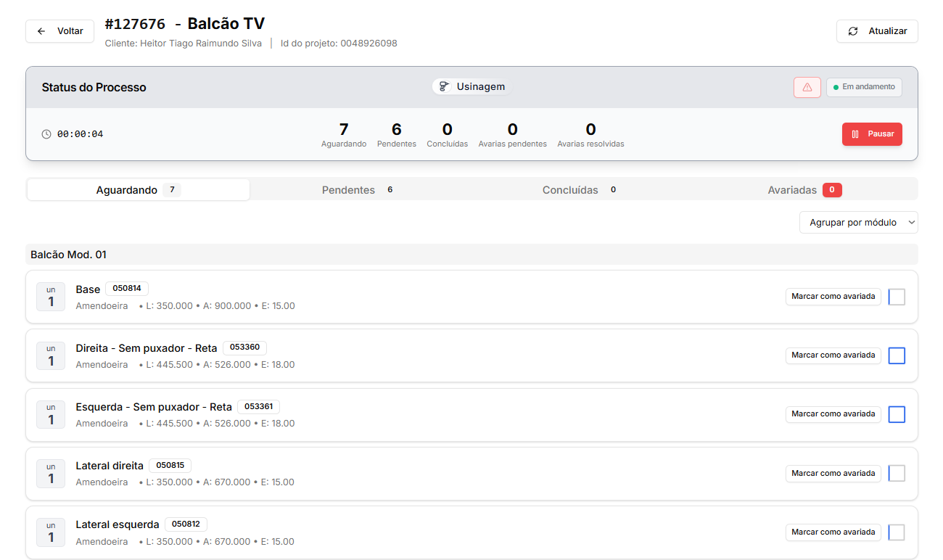Viewport: 943px width, 560px height.
Task: Click the pause icon in red Pausar button
Action: point(855,134)
